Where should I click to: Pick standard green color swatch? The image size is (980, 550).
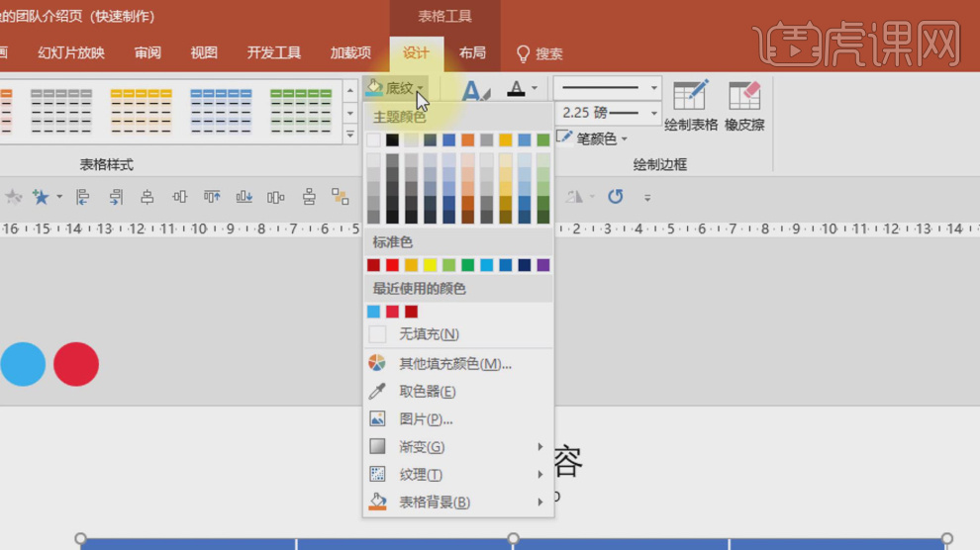(x=467, y=265)
